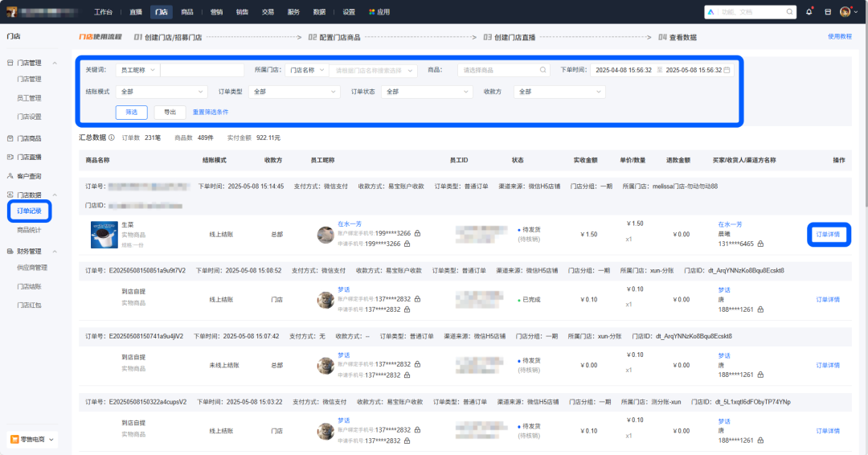
Task: Click 门店商品 sidebar icon item
Action: (x=24, y=138)
